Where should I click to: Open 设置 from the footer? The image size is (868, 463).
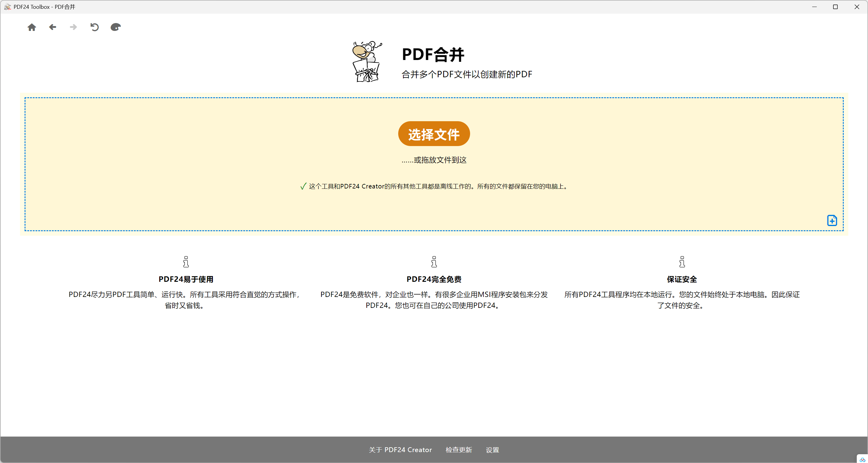tap(492, 450)
